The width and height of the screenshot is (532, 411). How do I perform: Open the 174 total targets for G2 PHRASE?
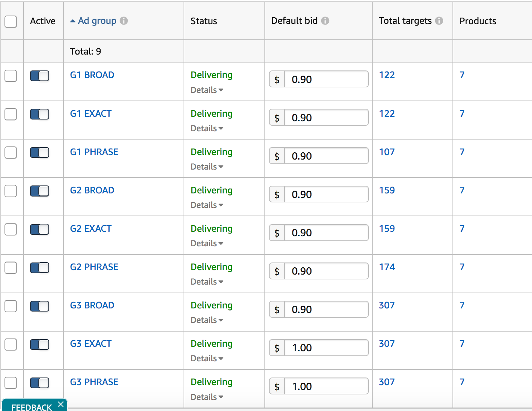coord(387,267)
